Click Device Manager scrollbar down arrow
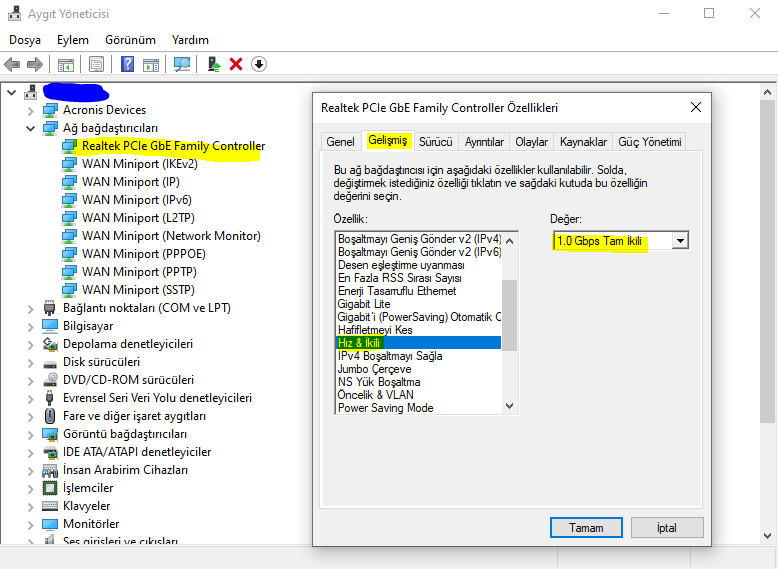778x569 pixels. (767, 536)
